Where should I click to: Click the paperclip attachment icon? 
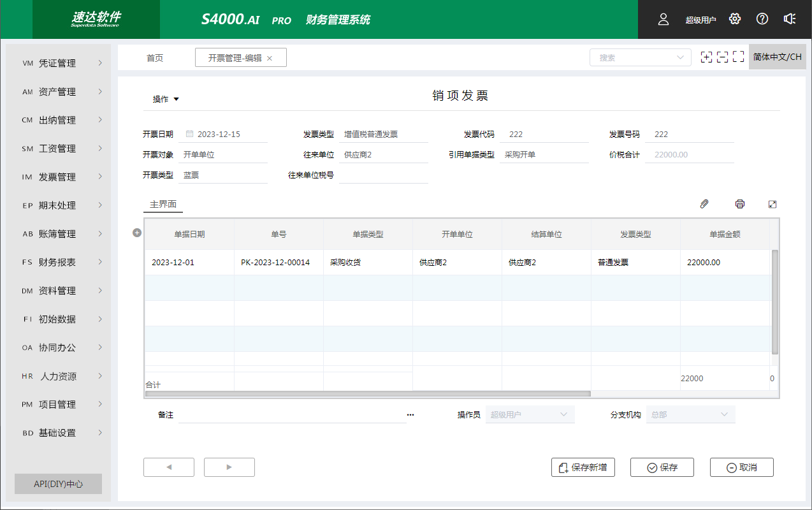[704, 204]
